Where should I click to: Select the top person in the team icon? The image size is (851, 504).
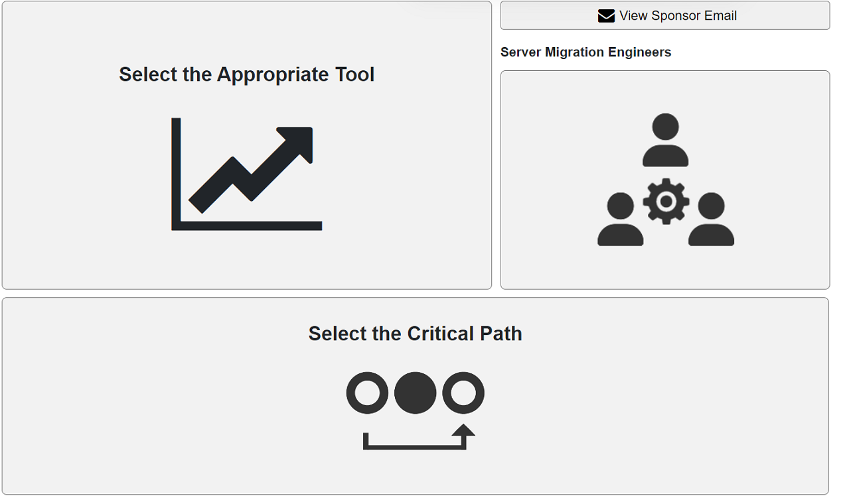(666, 140)
